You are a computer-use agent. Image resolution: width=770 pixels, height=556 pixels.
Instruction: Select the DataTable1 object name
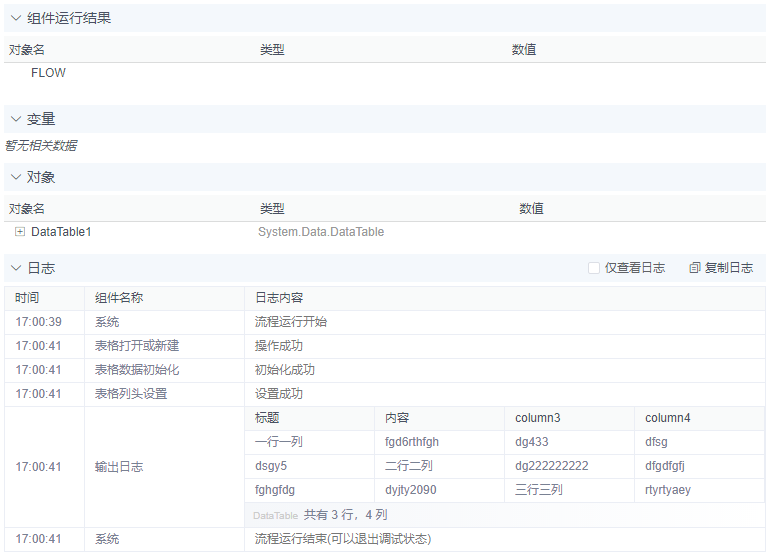point(61,232)
